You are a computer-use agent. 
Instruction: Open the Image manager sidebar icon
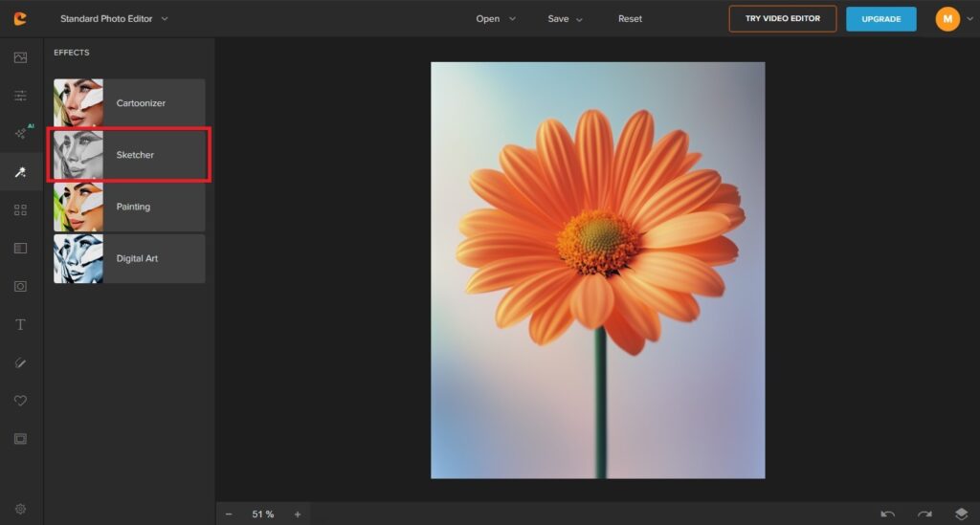[21, 57]
